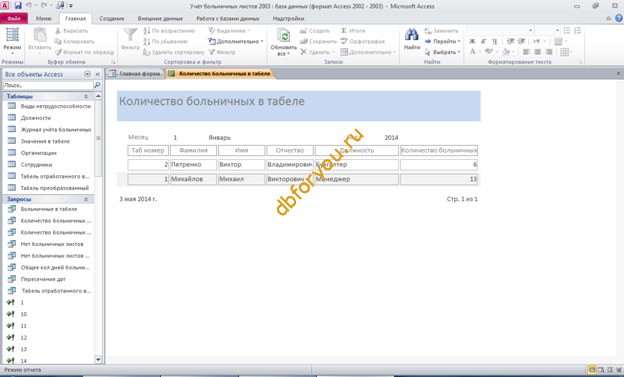Open the Дополнительно filter dropdown
Screen dimensions: 624x377
pyautogui.click(x=236, y=41)
